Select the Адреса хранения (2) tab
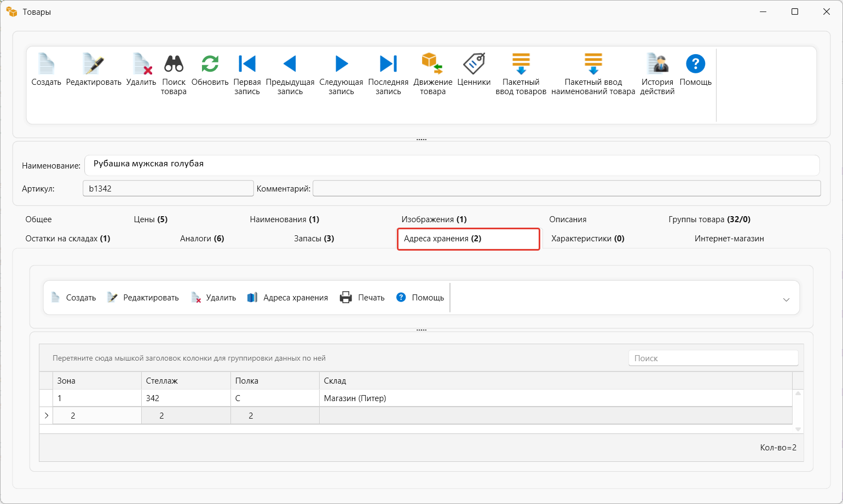The height and width of the screenshot is (504, 843). (469, 239)
